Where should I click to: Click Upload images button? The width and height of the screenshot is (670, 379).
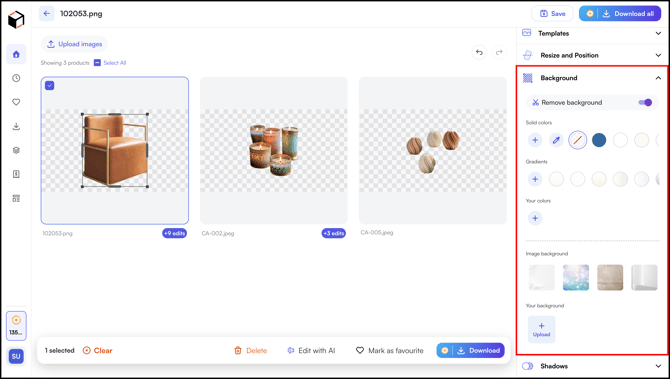pyautogui.click(x=74, y=44)
